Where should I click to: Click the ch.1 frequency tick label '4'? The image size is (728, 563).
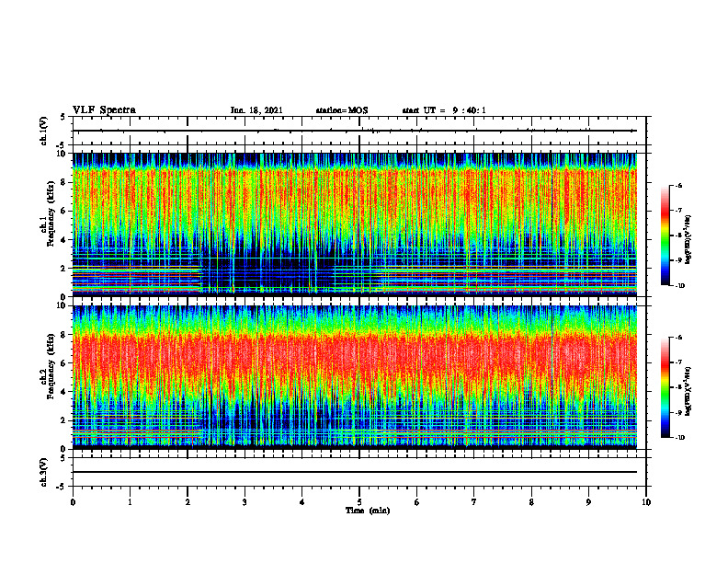click(x=64, y=240)
